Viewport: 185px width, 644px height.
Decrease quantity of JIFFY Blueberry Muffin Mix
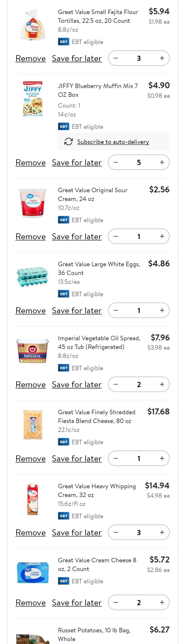pyautogui.click(x=115, y=162)
